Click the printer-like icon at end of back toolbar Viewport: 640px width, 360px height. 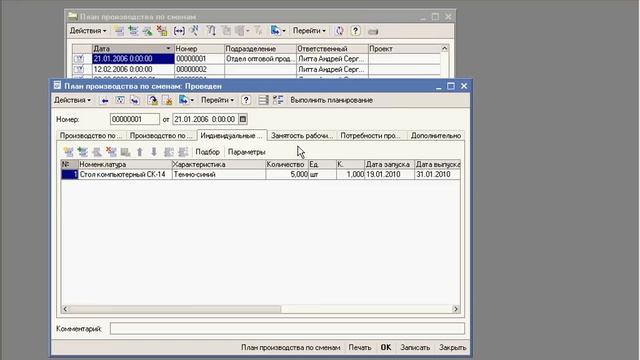tap(373, 31)
